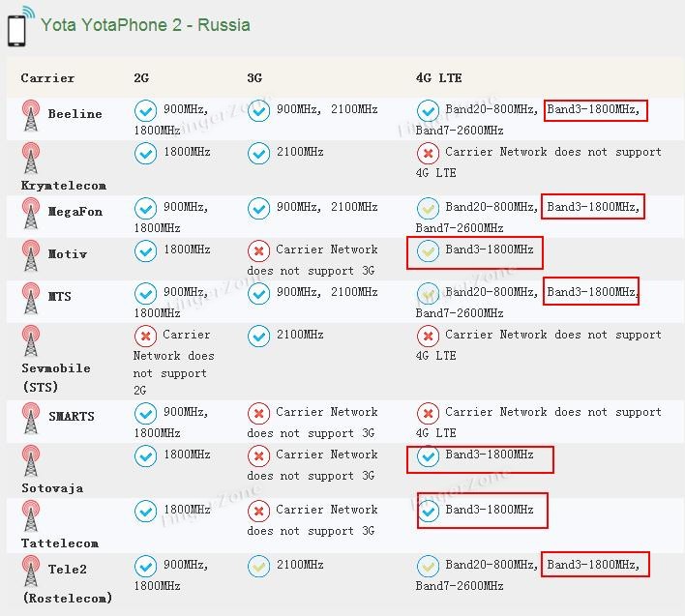Image resolution: width=685 pixels, height=616 pixels.
Task: Click the Carrier column header
Action: click(x=47, y=78)
